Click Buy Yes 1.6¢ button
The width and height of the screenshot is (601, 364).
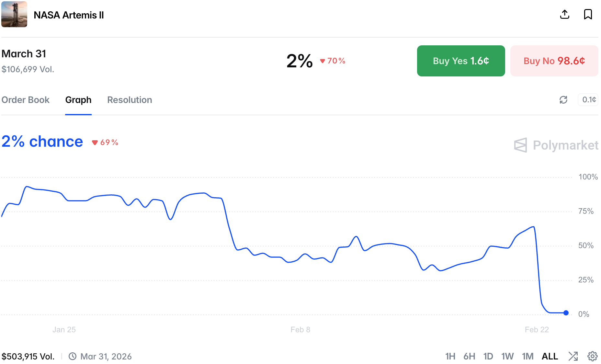point(461,61)
